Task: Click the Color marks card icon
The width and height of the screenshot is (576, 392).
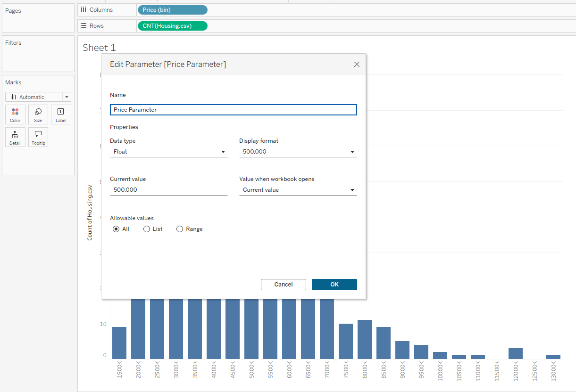Action: coord(15,112)
